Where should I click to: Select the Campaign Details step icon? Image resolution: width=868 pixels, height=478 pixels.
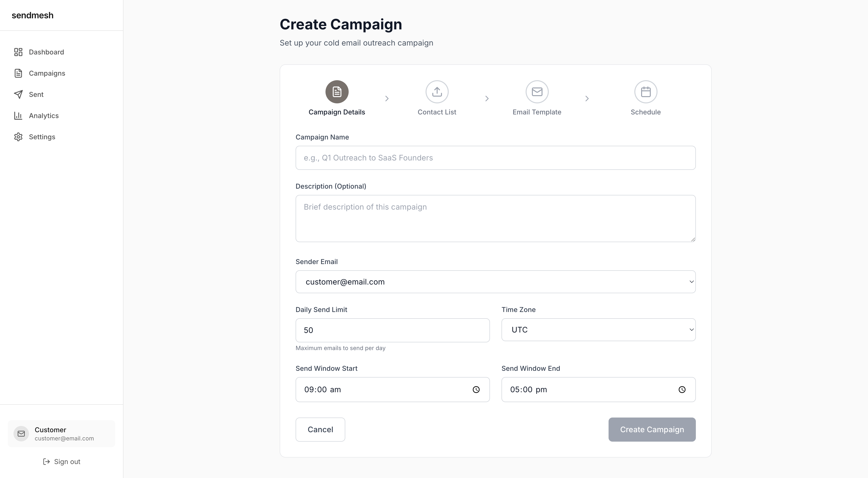click(337, 92)
